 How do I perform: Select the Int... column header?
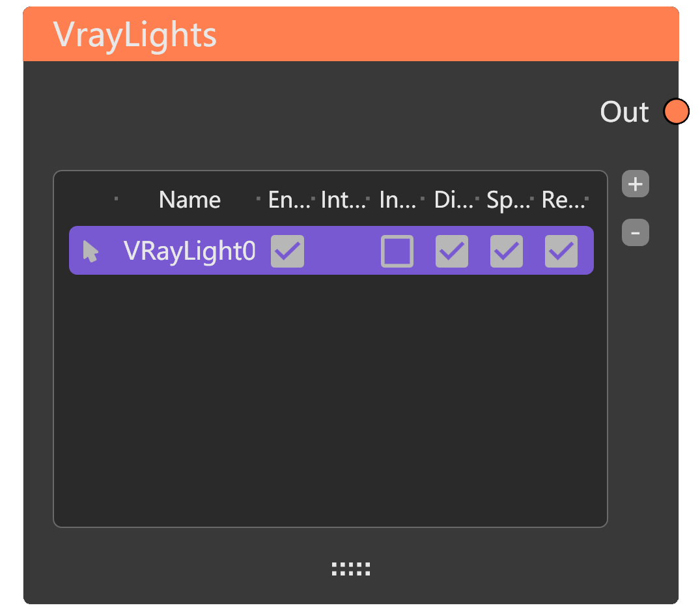coord(343,200)
